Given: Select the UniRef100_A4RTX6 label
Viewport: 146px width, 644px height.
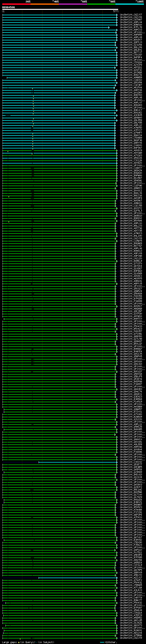Looking at the screenshot, I should (x=131, y=90).
